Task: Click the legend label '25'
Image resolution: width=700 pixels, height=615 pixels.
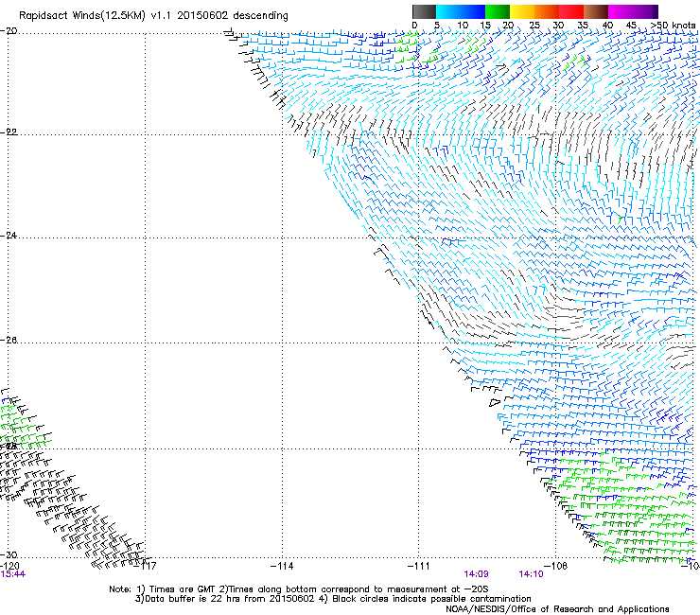Action: 534,26
